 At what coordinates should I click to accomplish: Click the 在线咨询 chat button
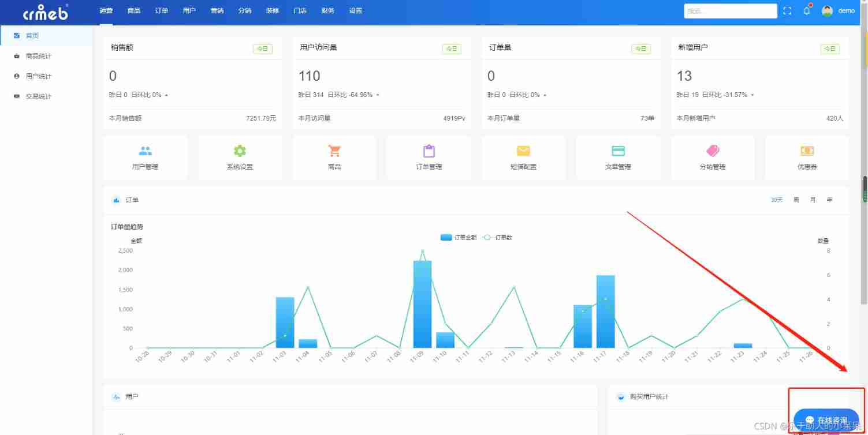pyautogui.click(x=826, y=419)
